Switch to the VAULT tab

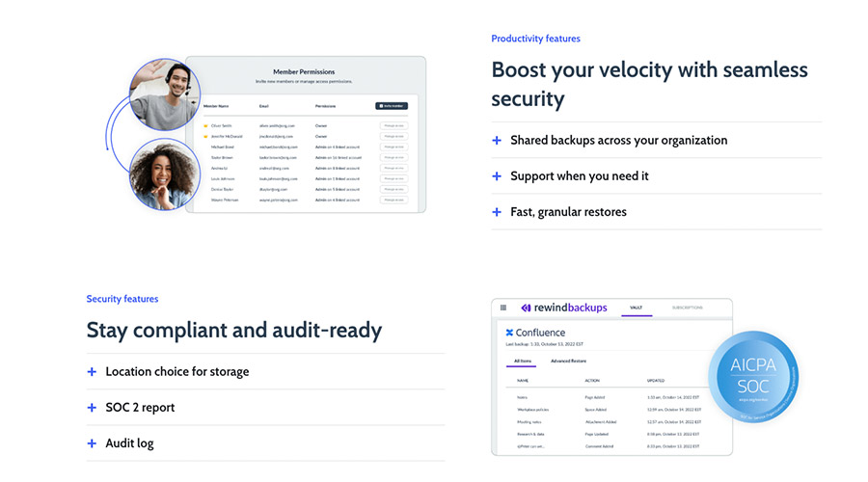(x=637, y=308)
